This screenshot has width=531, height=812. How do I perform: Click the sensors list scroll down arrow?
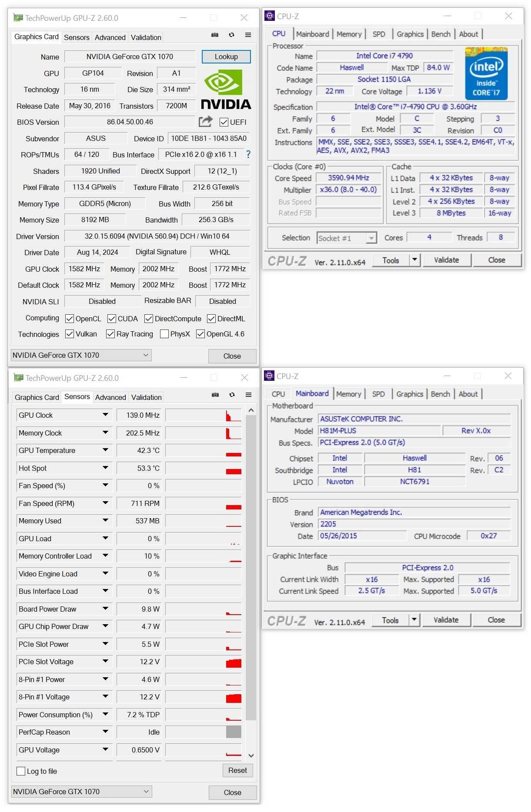point(251,756)
